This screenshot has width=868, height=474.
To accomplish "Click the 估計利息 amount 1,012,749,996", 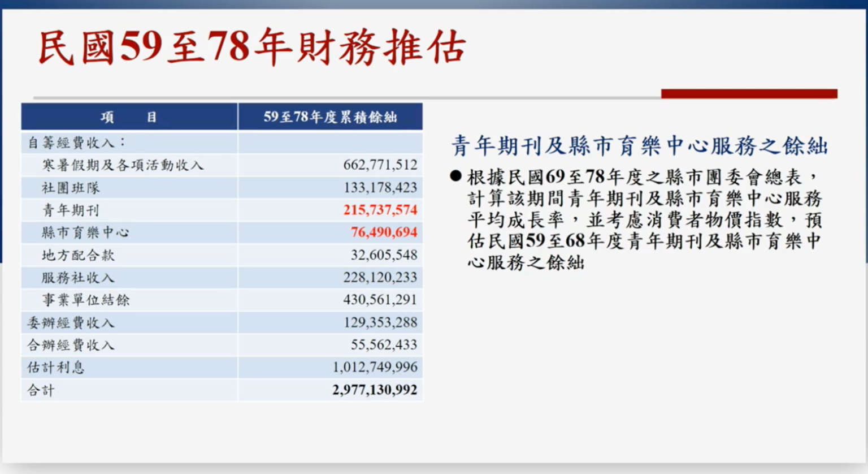I will click(x=375, y=367).
